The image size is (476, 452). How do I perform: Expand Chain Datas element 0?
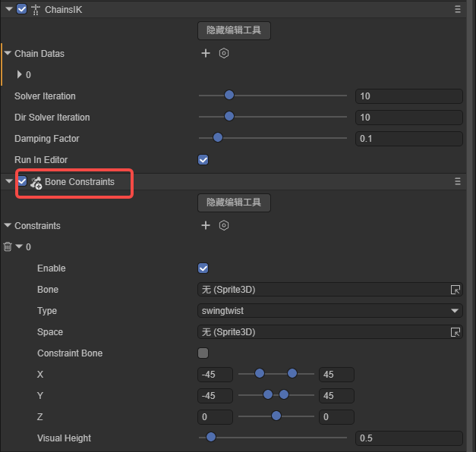19,75
